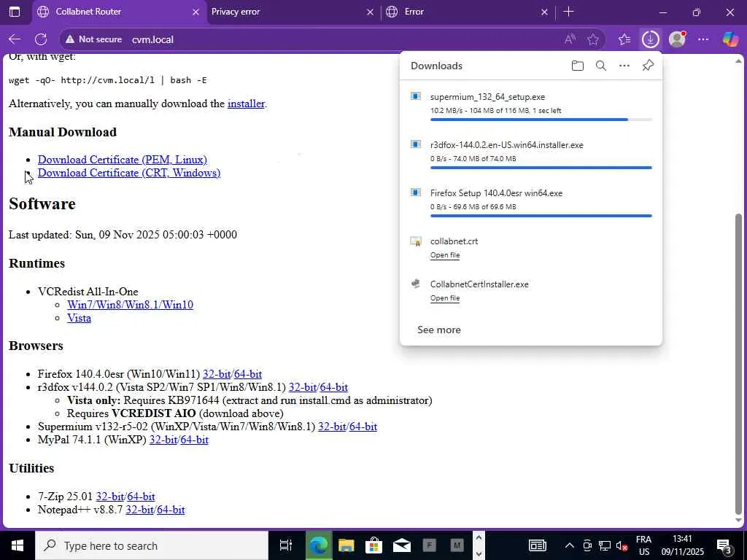The image size is (747, 560).
Task: Download Firefox 140.4.0esr 64-bit
Action: point(248,374)
